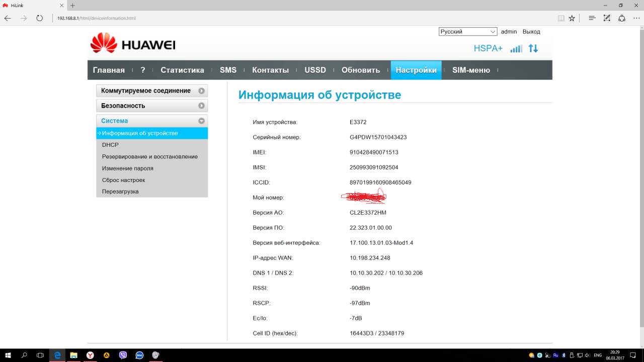The width and height of the screenshot is (644, 362).
Task: Open Резервирование и восстановление page
Action: click(150, 157)
